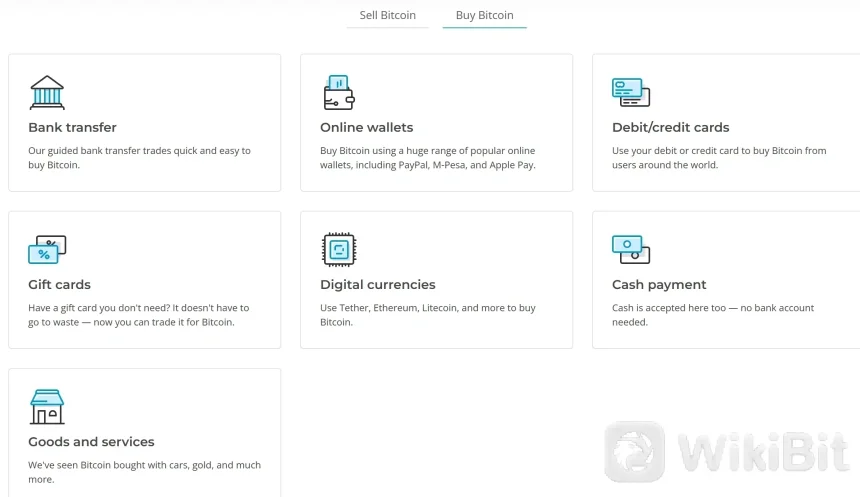
Task: Click the PayPal, M-Pesa, Apple Pay description
Action: point(428,158)
